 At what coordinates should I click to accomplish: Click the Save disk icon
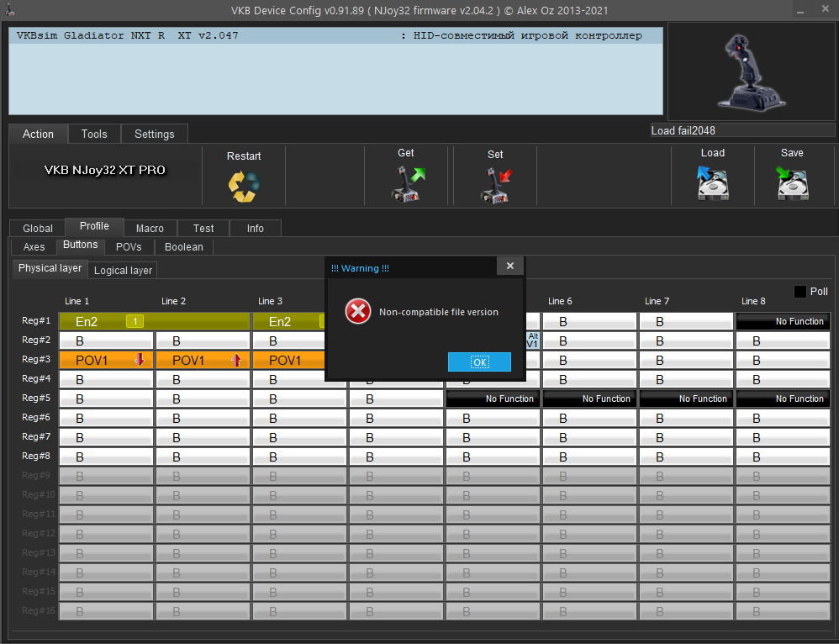point(793,182)
